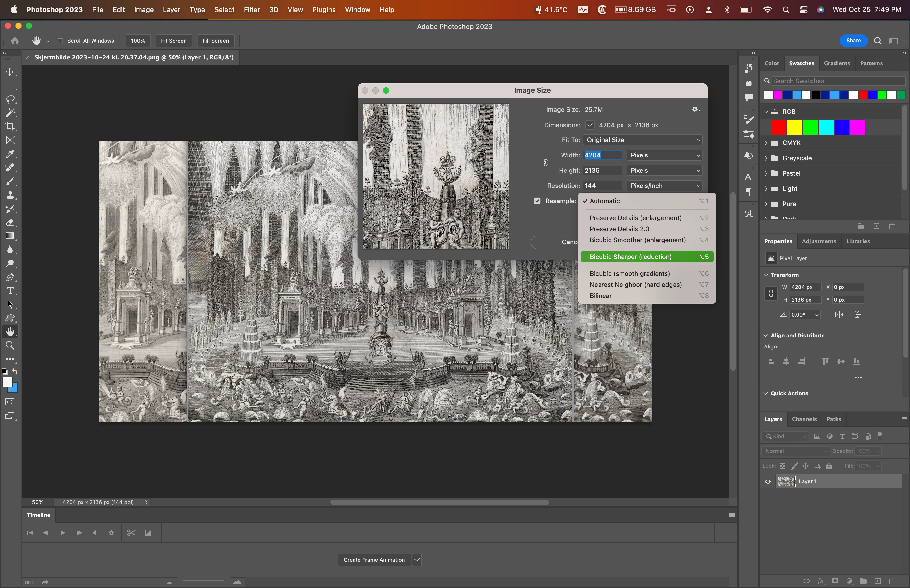Image resolution: width=910 pixels, height=588 pixels.
Task: Select the Lasso tool
Action: tap(10, 99)
